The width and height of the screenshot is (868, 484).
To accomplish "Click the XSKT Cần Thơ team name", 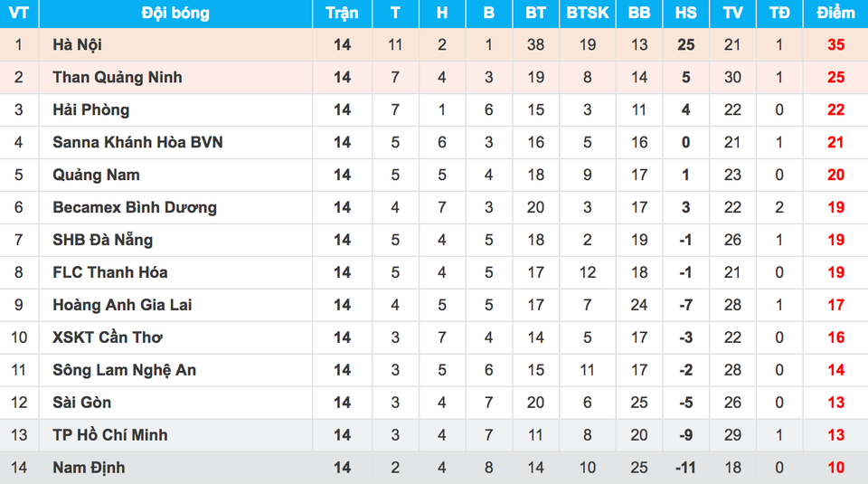I will pos(108,337).
